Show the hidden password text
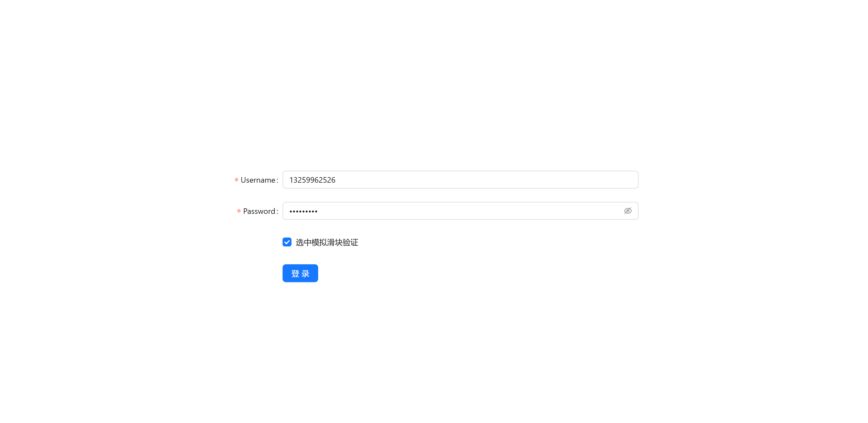The image size is (868, 423). click(x=627, y=211)
